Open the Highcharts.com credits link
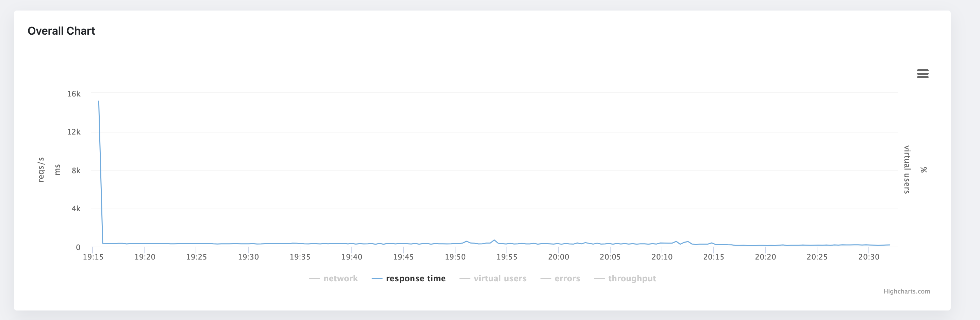 (907, 291)
